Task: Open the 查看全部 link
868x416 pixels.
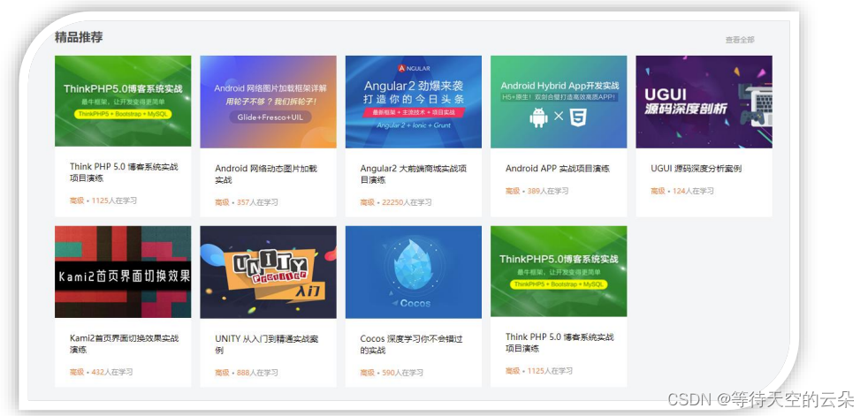Action: 740,40
